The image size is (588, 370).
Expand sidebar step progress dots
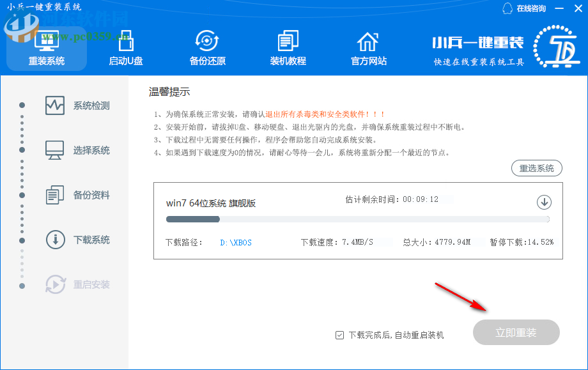(x=23, y=192)
